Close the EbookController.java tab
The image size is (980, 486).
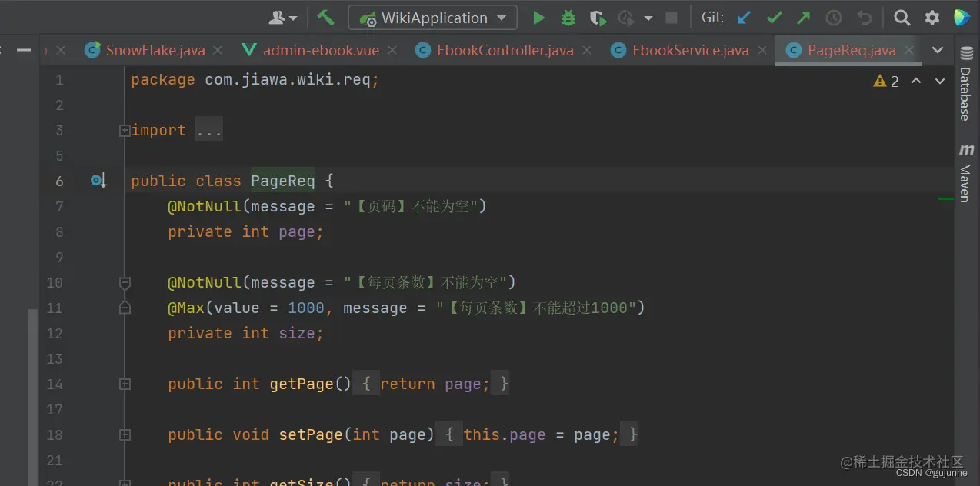[x=588, y=50]
